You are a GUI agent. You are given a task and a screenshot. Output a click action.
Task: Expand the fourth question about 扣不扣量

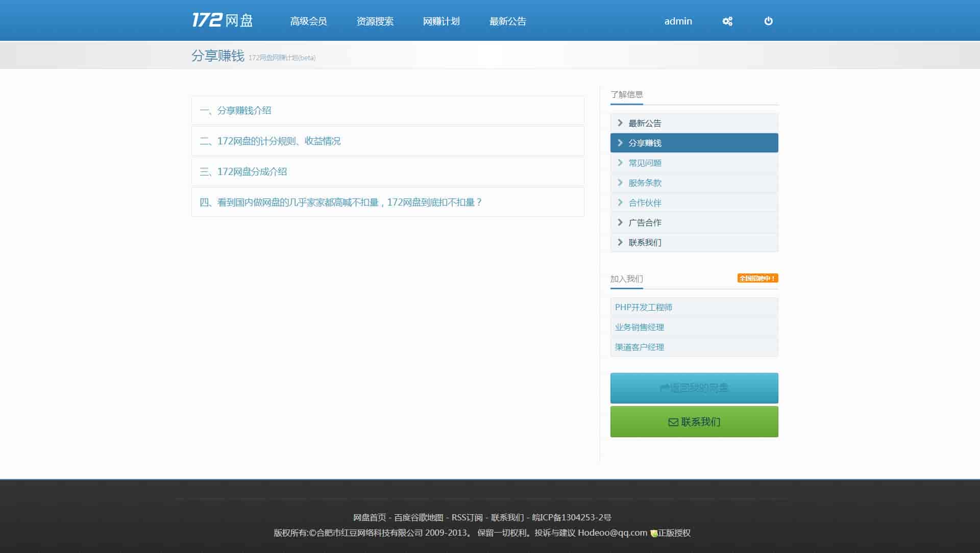[340, 203]
